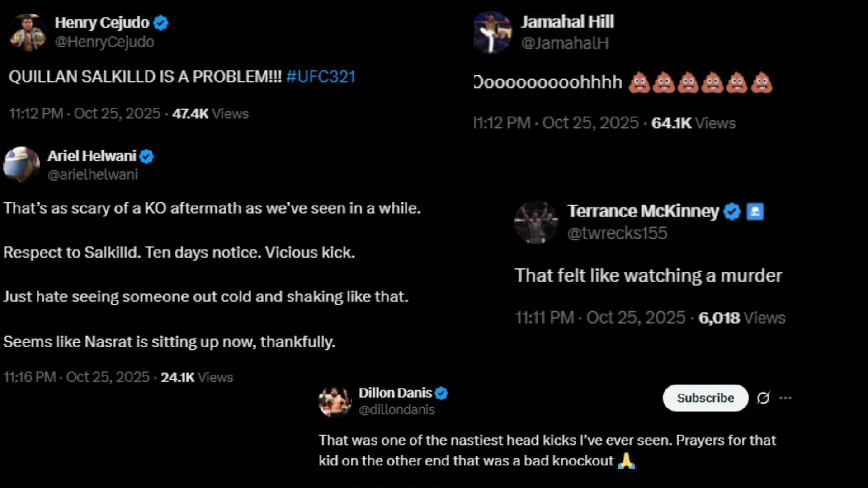Image resolution: width=868 pixels, height=488 pixels.
Task: Click the @arielhelwani username
Action: [93, 175]
